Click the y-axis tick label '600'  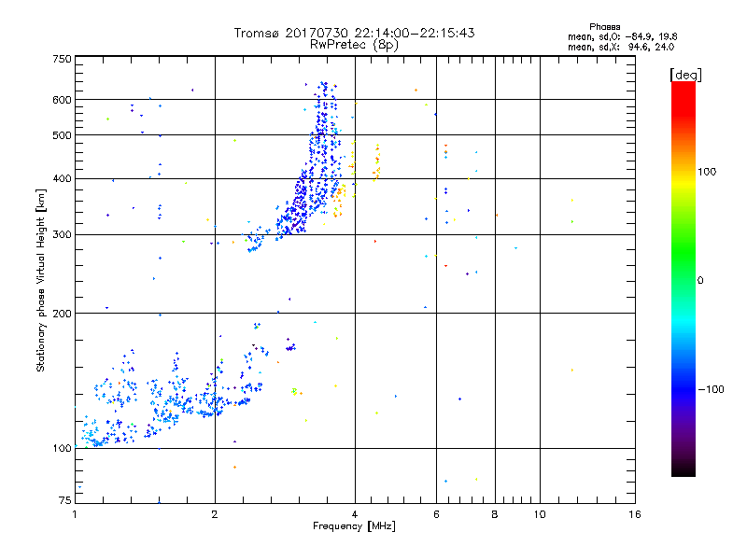point(63,100)
